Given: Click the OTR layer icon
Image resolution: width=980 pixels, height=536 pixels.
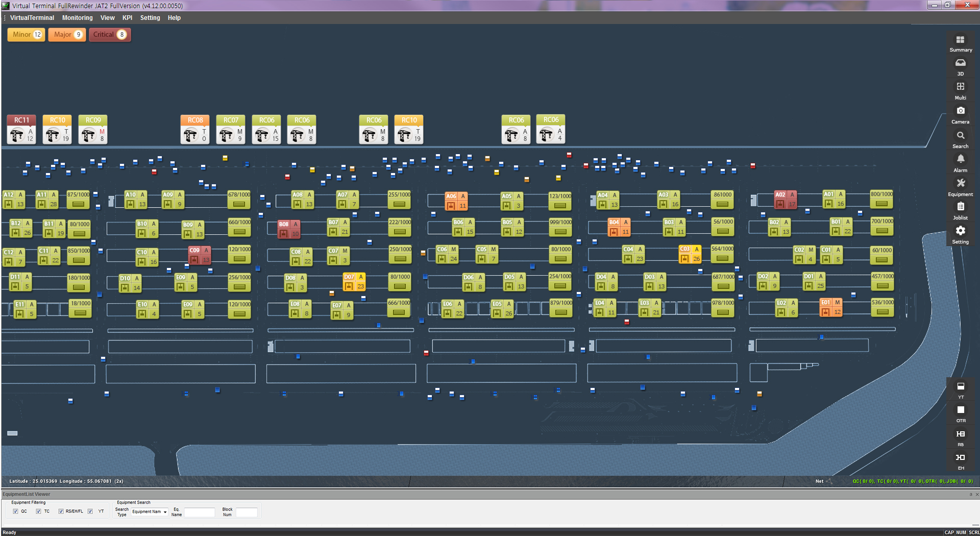Looking at the screenshot, I should pyautogui.click(x=960, y=410).
